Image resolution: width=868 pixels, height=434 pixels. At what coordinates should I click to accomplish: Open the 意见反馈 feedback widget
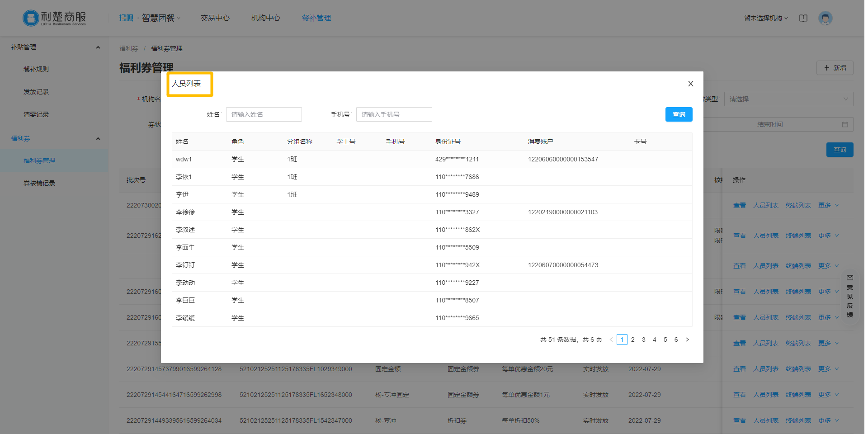(x=849, y=296)
